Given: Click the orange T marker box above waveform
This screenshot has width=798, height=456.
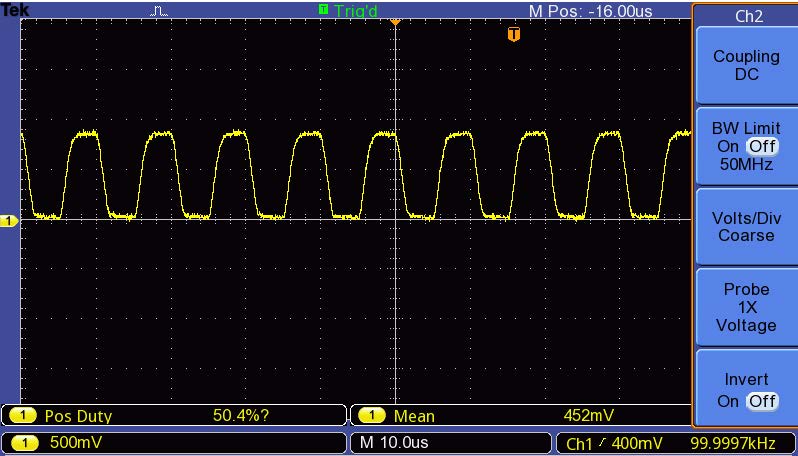Looking at the screenshot, I should [514, 35].
